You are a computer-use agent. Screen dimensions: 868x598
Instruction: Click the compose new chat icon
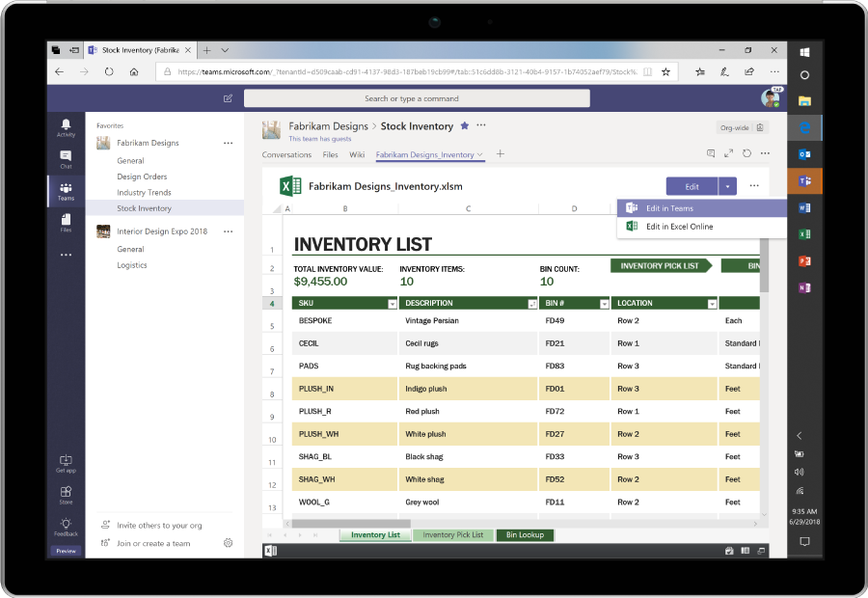(x=228, y=98)
